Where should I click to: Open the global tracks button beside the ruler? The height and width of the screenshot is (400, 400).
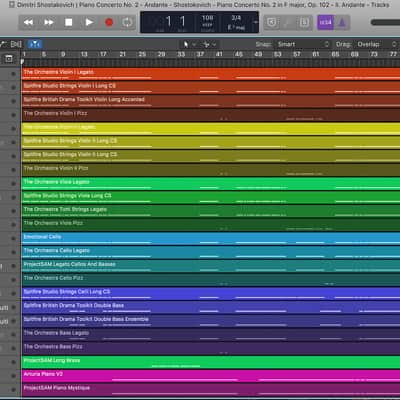point(9,59)
